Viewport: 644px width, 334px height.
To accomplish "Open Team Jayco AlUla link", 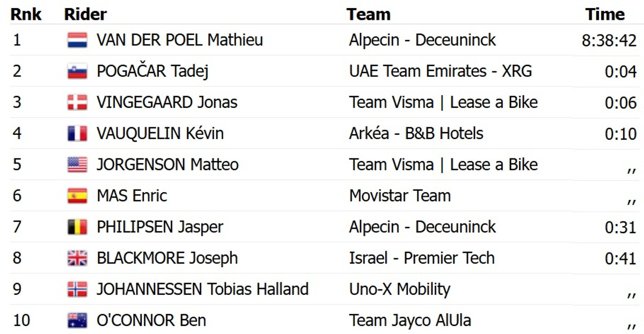I will [410, 321].
